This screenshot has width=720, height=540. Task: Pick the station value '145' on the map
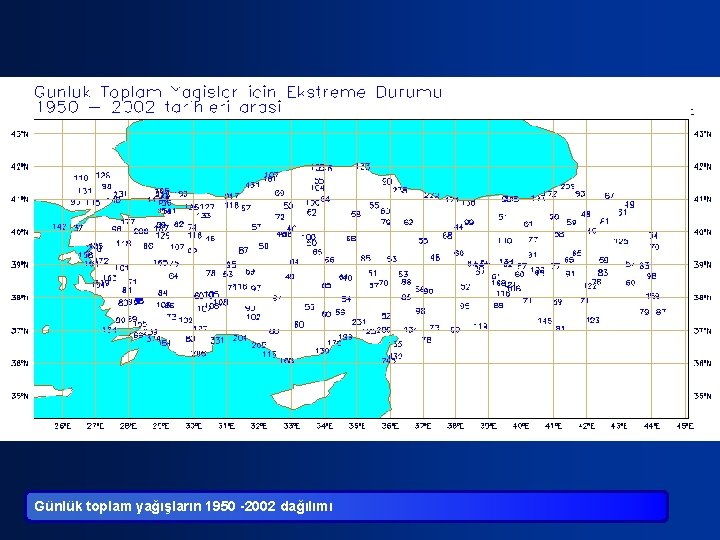[x=545, y=321]
